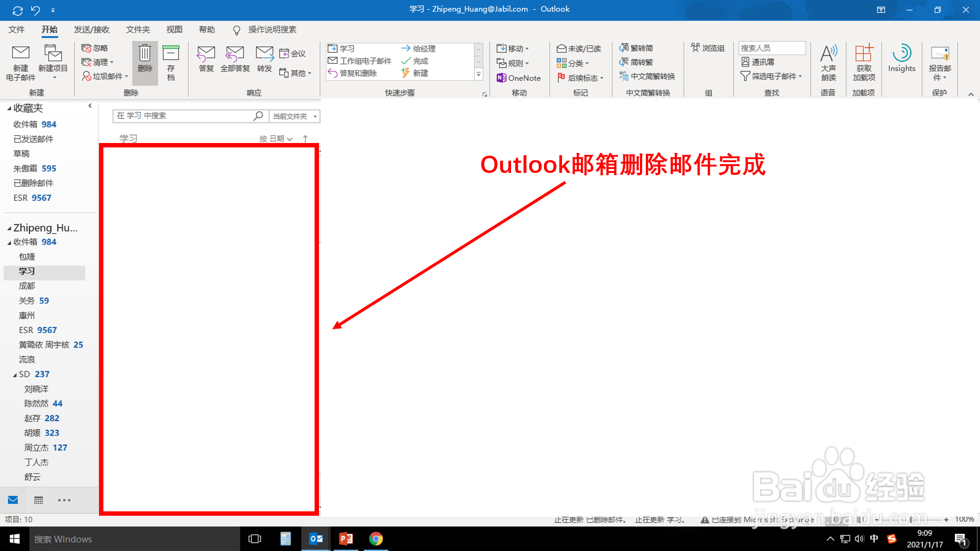
Task: Open the 垃圾邮件 dropdown
Action: click(104, 76)
